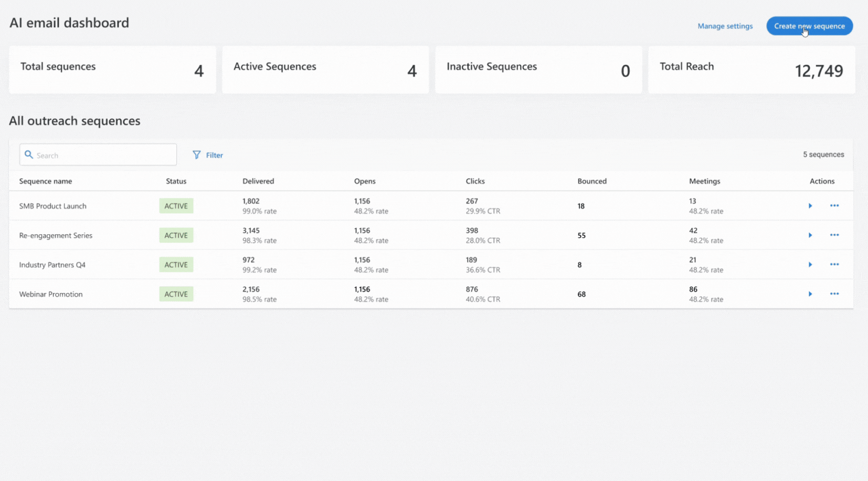868x481 pixels.
Task: Sort by the Sequence name column header
Action: (46, 181)
